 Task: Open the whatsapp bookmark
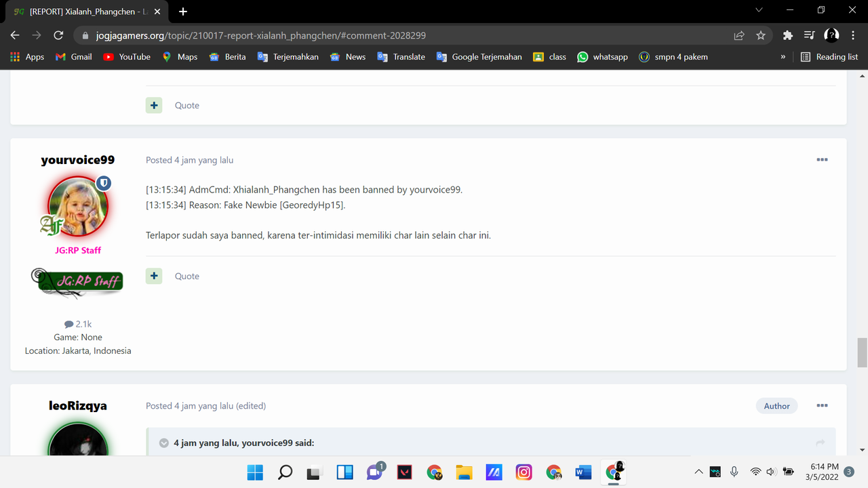603,57
